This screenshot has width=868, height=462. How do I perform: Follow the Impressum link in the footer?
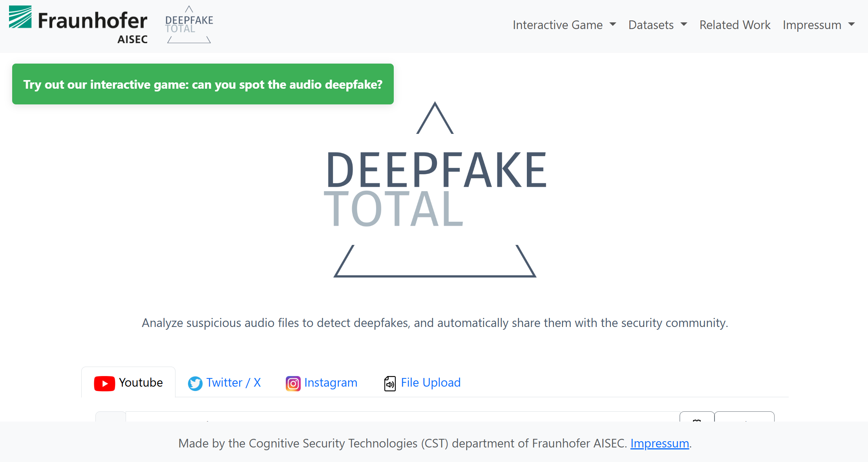660,443
